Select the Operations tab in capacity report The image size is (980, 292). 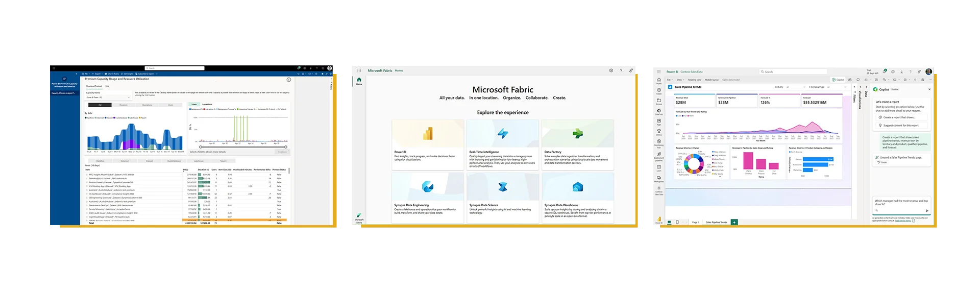click(x=147, y=105)
